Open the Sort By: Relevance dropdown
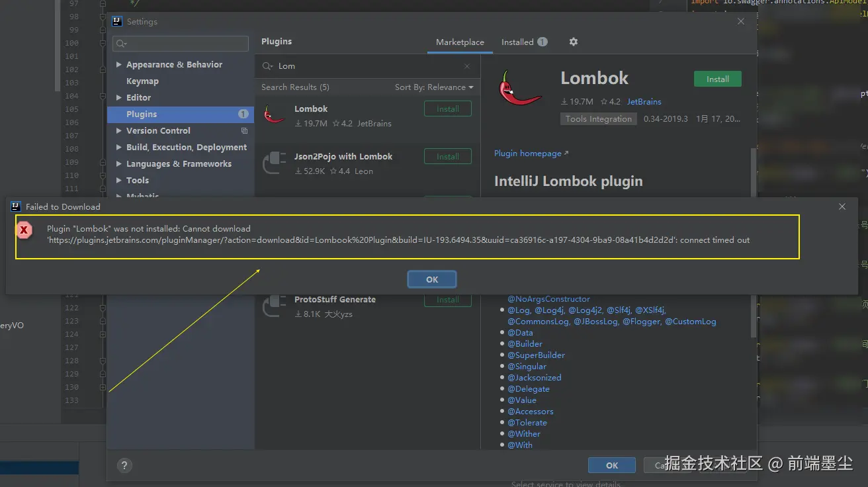The image size is (868, 487). pos(434,87)
